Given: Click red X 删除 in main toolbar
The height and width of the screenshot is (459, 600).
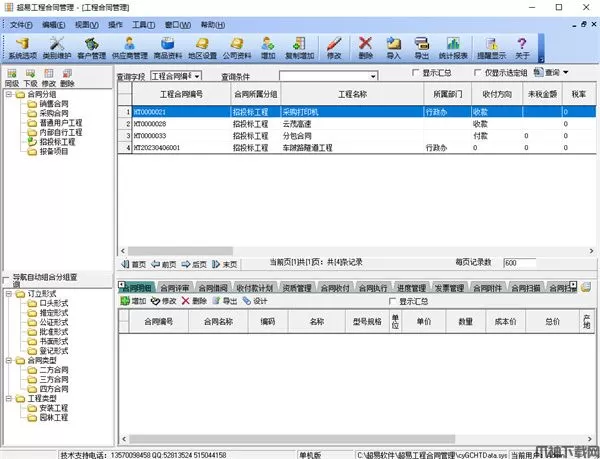Looking at the screenshot, I should (x=365, y=48).
